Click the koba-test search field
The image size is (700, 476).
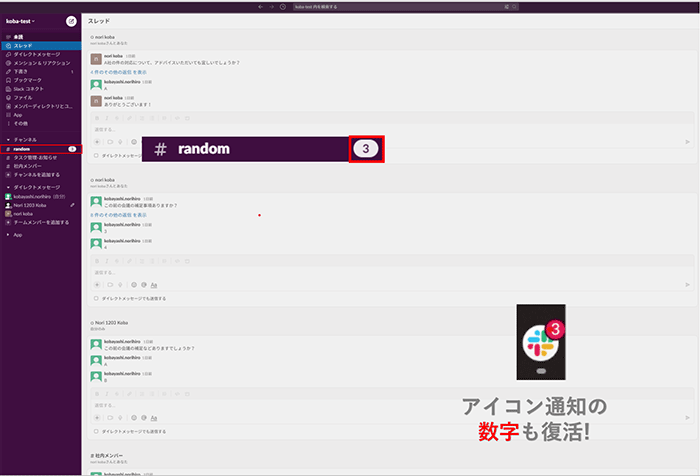(405, 7)
